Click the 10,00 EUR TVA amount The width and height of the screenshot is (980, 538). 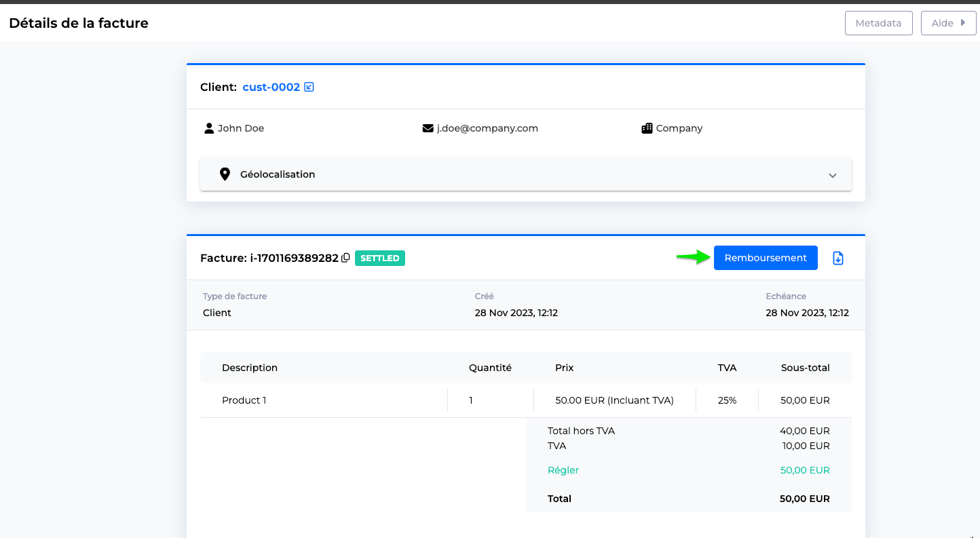[806, 446]
